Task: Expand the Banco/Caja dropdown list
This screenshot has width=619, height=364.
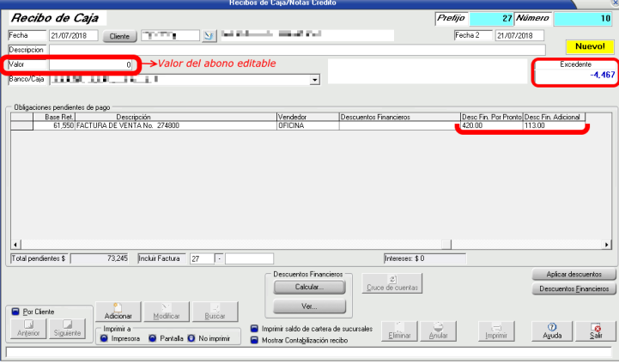Action: coord(314,80)
